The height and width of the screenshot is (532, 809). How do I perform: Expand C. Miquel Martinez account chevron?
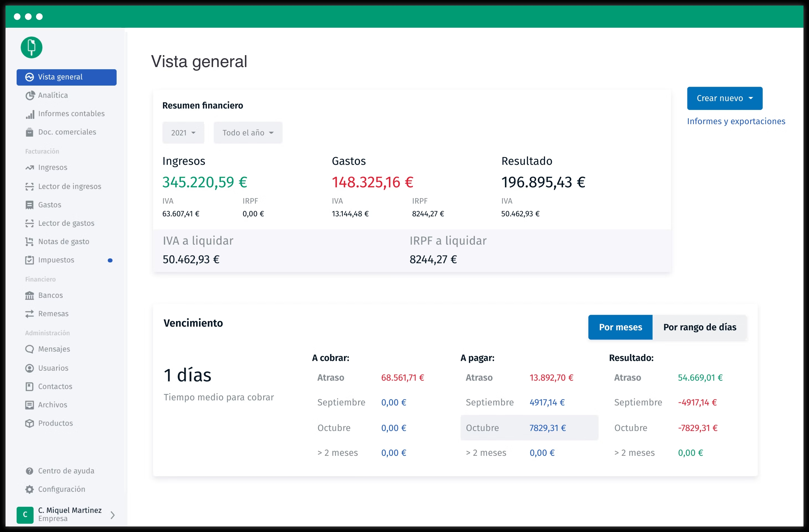point(113,515)
